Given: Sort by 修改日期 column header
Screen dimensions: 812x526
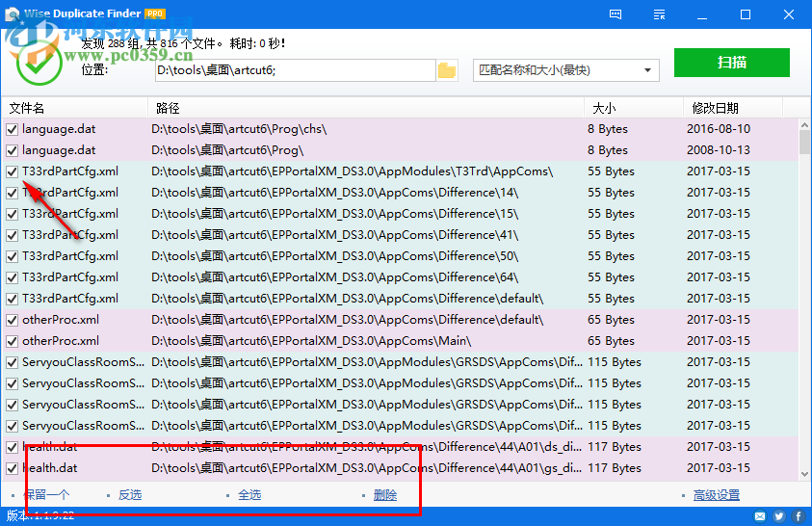Looking at the screenshot, I should [733, 108].
